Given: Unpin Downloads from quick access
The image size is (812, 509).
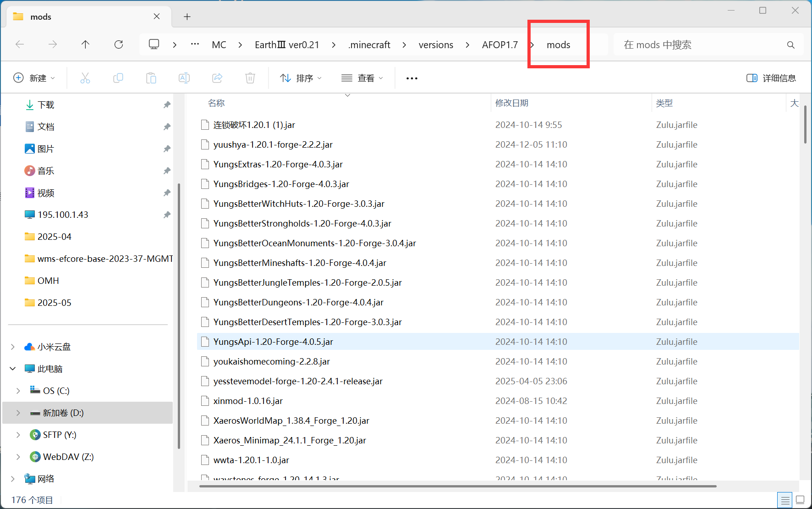Looking at the screenshot, I should pos(167,105).
